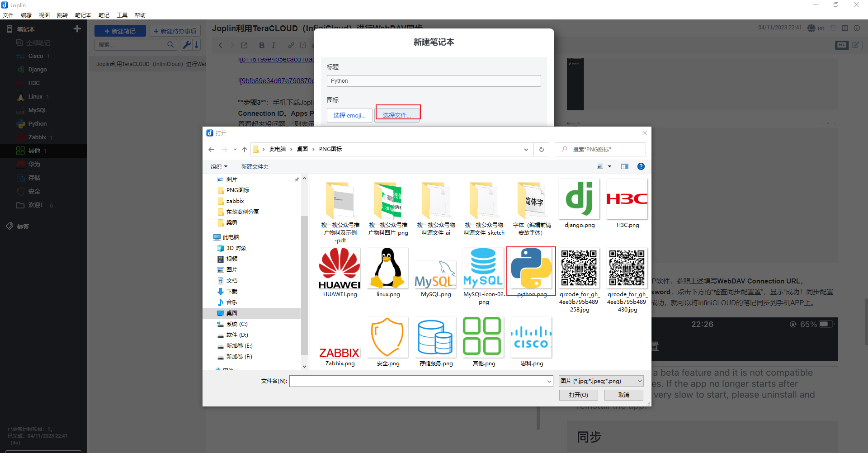Click the 标题 field containing Python
This screenshot has height=453, width=868.
click(434, 81)
